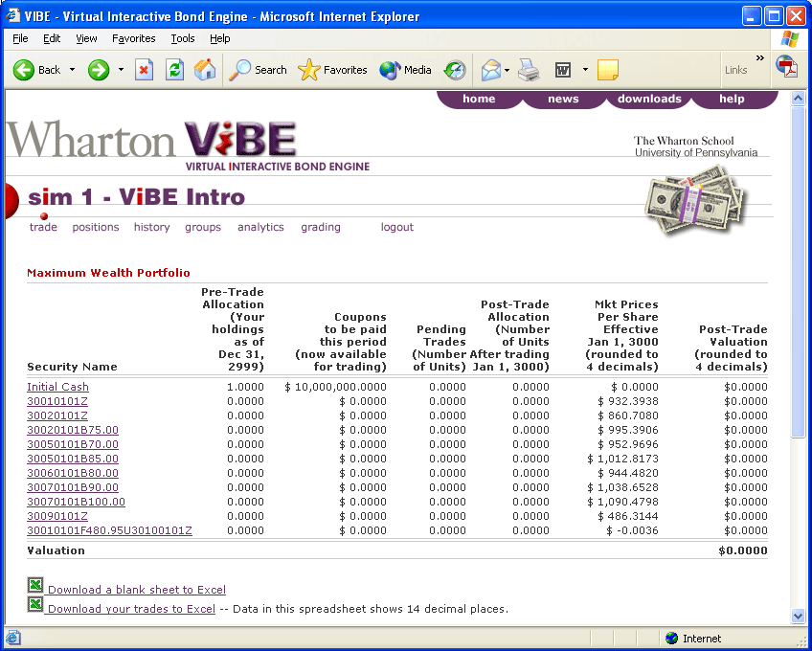Open the grading link
The width and height of the screenshot is (812, 651).
[x=321, y=227]
